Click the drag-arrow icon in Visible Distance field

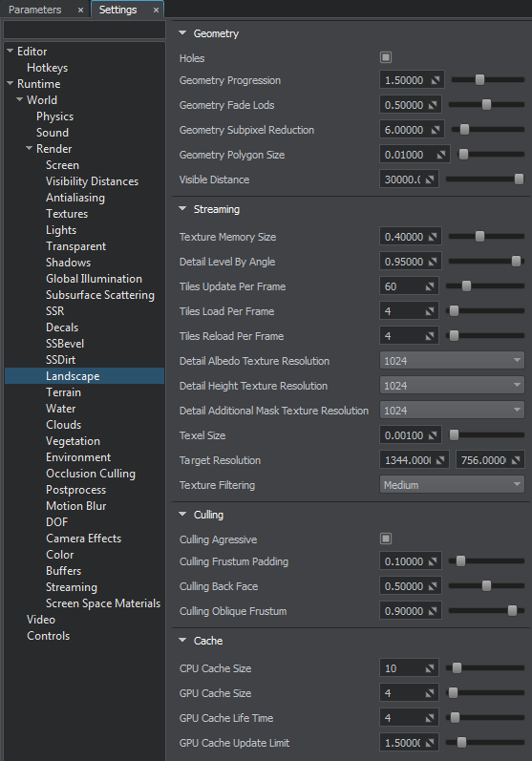pos(430,180)
